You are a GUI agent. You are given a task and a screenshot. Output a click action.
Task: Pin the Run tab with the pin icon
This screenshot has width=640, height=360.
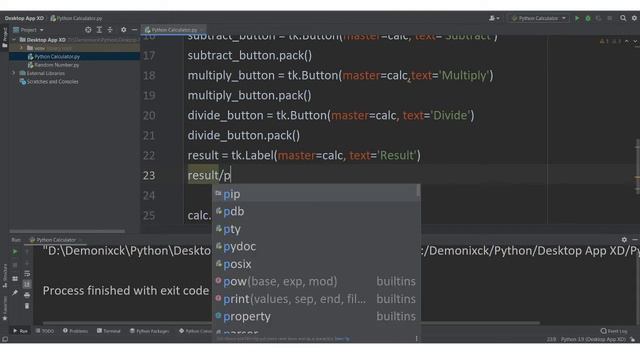coord(15,292)
